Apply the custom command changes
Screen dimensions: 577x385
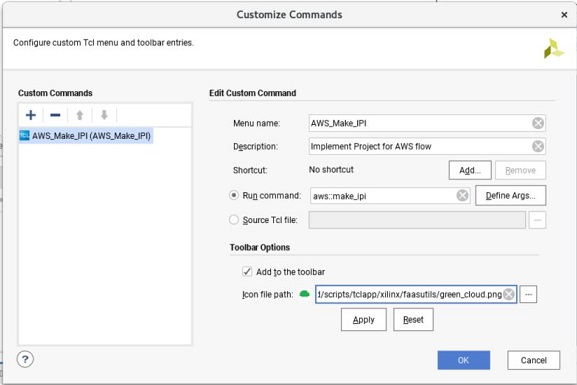[x=364, y=319]
